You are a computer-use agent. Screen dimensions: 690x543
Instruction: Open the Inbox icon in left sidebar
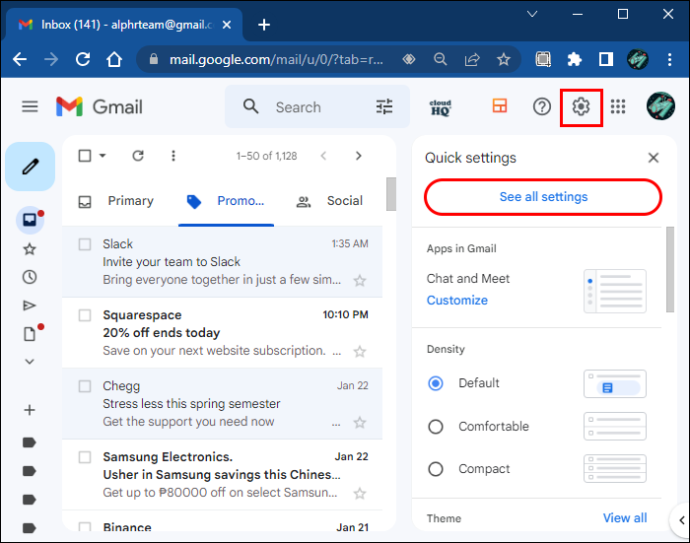click(30, 219)
